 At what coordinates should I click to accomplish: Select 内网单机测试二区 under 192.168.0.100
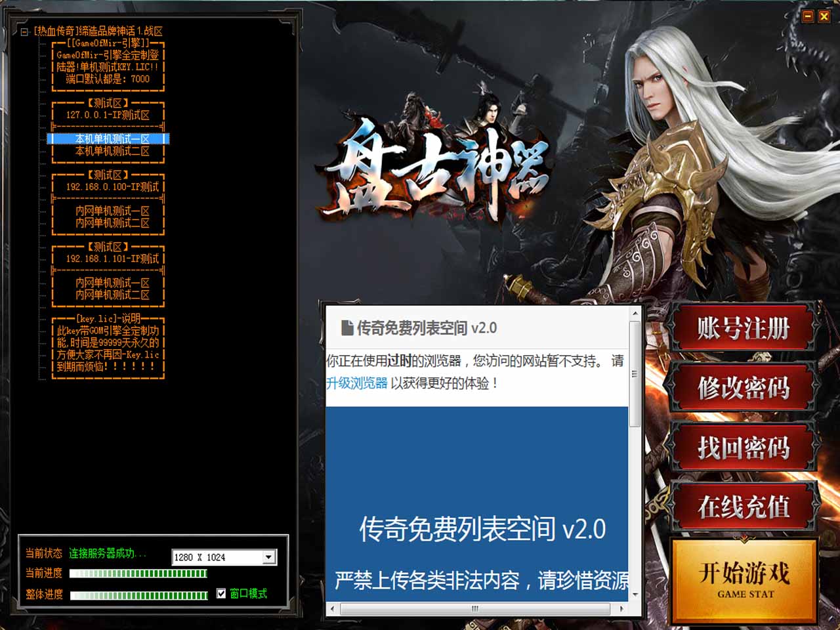[112, 223]
